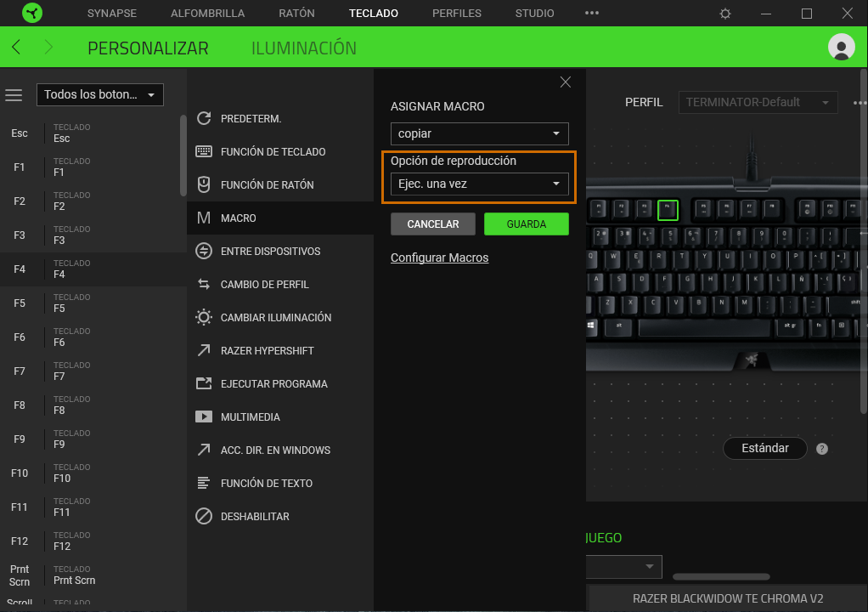The image size is (868, 612).
Task: Open the Todos los botones dropdown
Action: [100, 95]
